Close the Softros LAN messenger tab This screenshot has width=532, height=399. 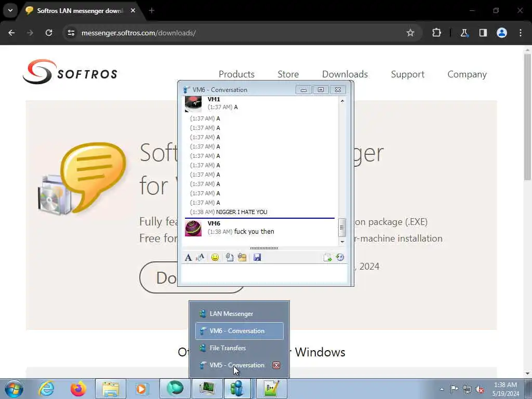pos(133,11)
